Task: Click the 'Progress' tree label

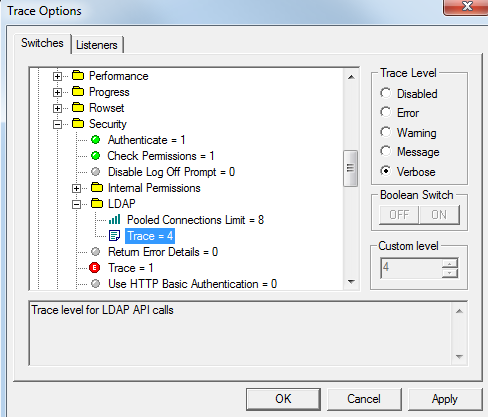Action: [x=109, y=92]
